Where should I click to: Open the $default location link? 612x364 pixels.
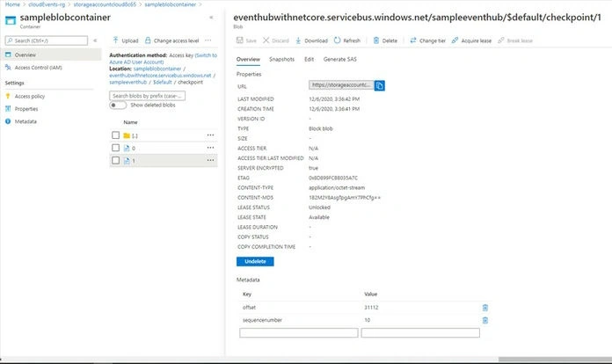(163, 83)
